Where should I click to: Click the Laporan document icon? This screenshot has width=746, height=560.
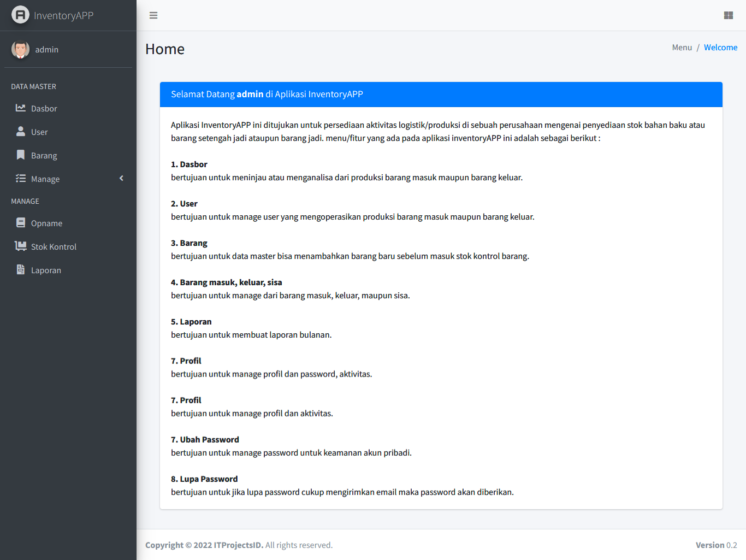[x=21, y=270]
